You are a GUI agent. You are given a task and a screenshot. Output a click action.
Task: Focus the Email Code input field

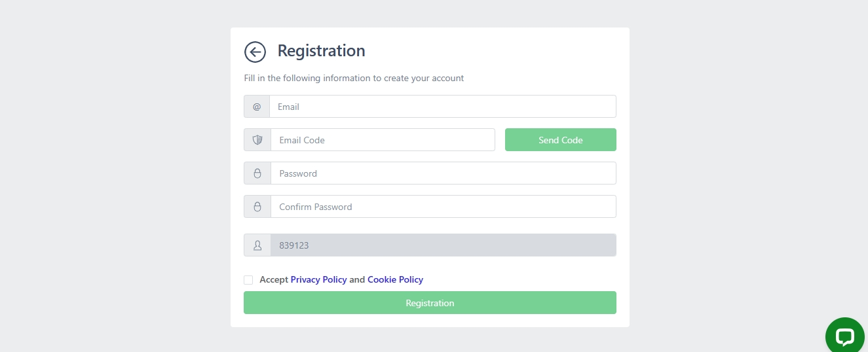pyautogui.click(x=383, y=140)
